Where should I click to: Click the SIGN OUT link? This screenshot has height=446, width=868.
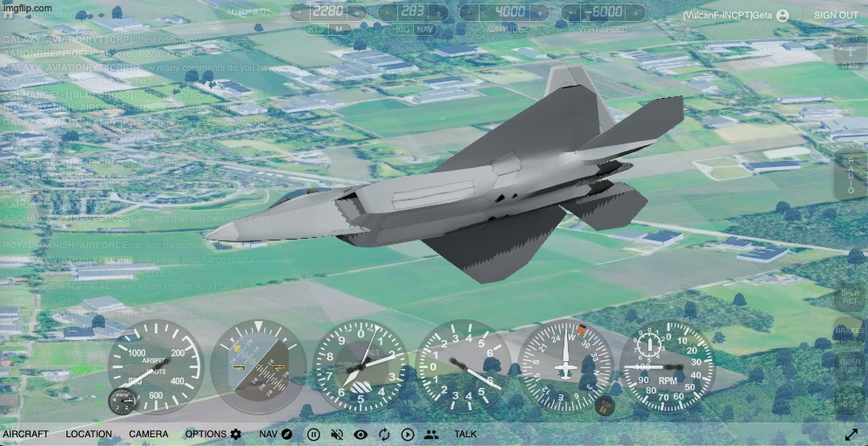tap(836, 16)
